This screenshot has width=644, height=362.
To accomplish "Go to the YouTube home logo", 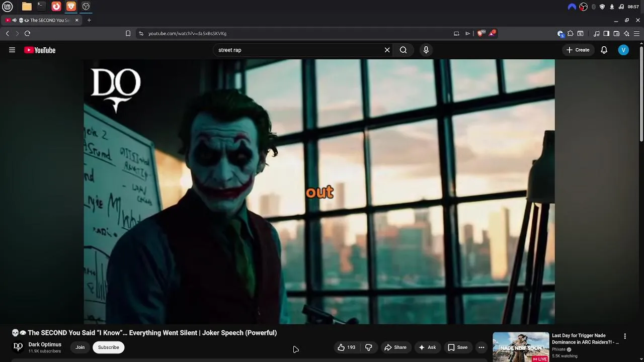I will pyautogui.click(x=40, y=50).
